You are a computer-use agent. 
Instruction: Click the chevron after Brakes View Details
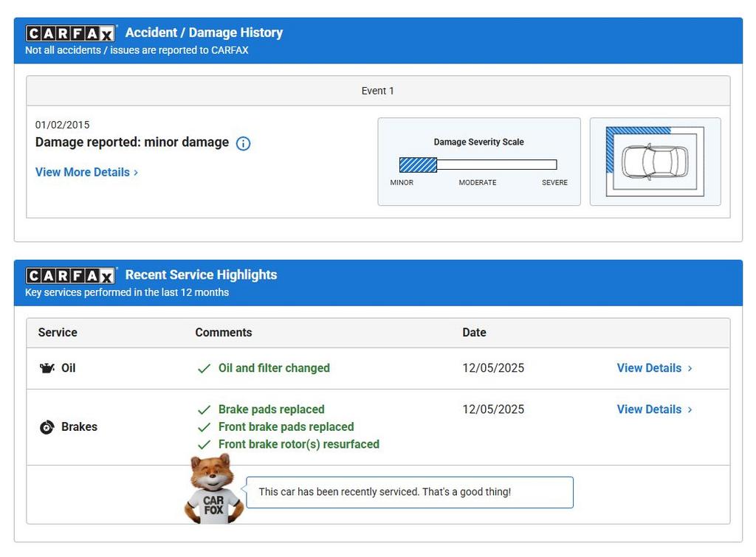690,409
